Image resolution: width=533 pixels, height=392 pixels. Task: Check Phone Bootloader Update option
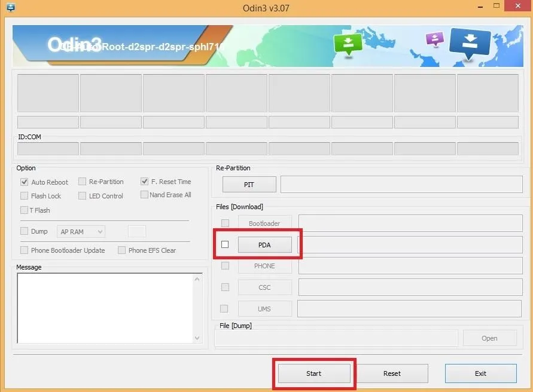[24, 250]
